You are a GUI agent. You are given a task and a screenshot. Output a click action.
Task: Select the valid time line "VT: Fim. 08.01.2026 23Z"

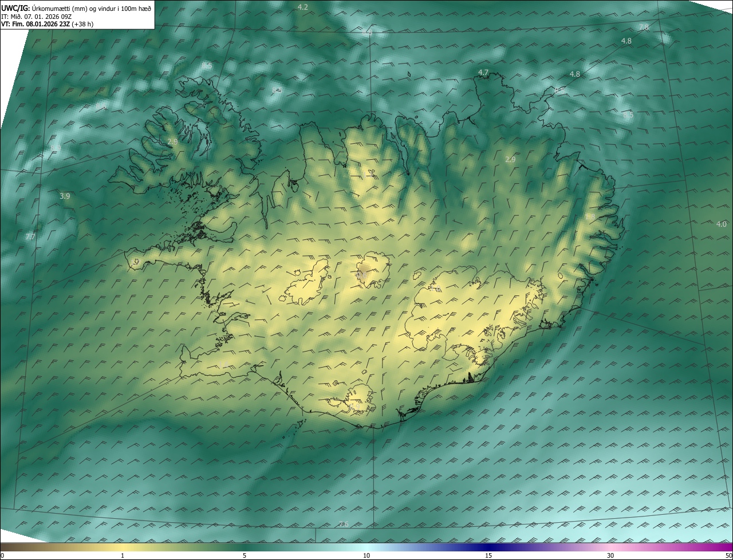48,24
